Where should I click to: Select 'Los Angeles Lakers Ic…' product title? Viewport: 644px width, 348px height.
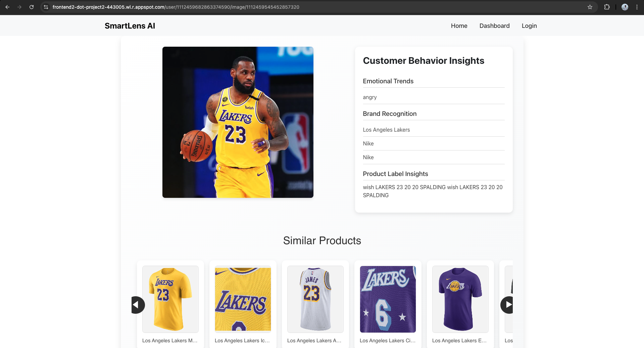[x=242, y=341]
